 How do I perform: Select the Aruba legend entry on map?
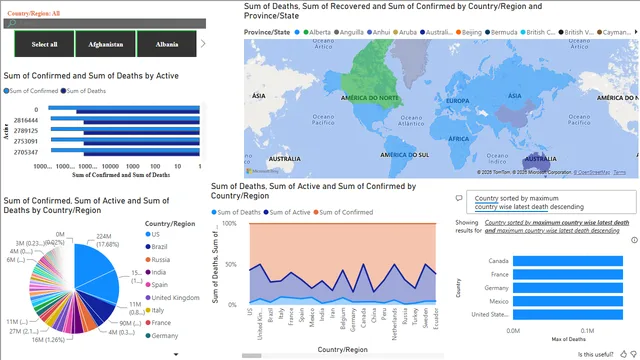[x=404, y=32]
